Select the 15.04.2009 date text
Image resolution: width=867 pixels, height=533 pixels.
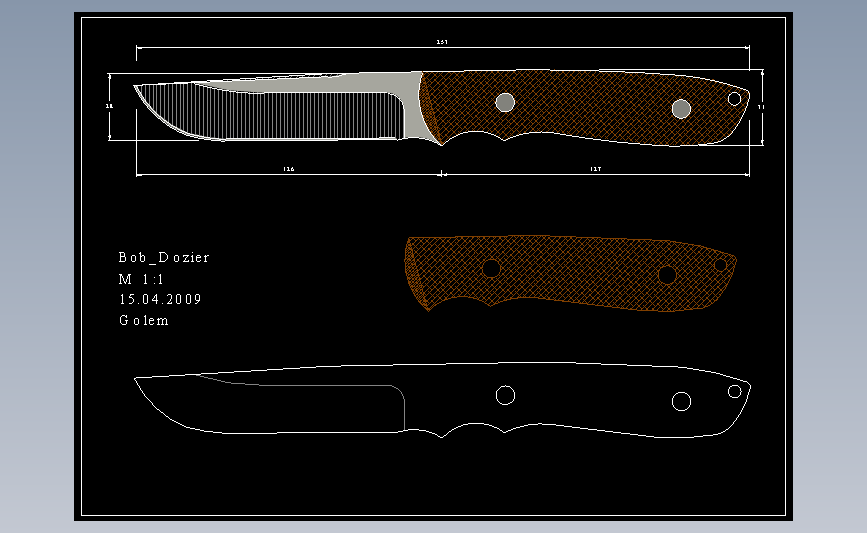coord(160,299)
